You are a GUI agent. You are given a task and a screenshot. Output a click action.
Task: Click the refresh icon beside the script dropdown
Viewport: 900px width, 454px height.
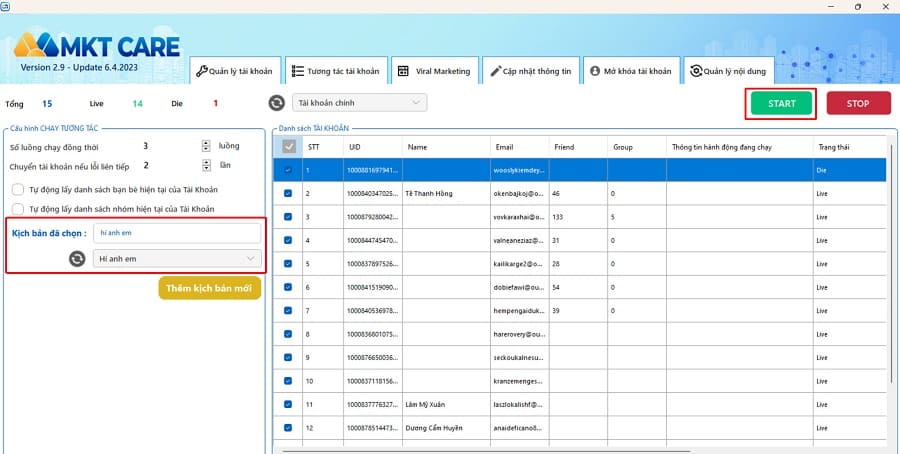[76, 259]
